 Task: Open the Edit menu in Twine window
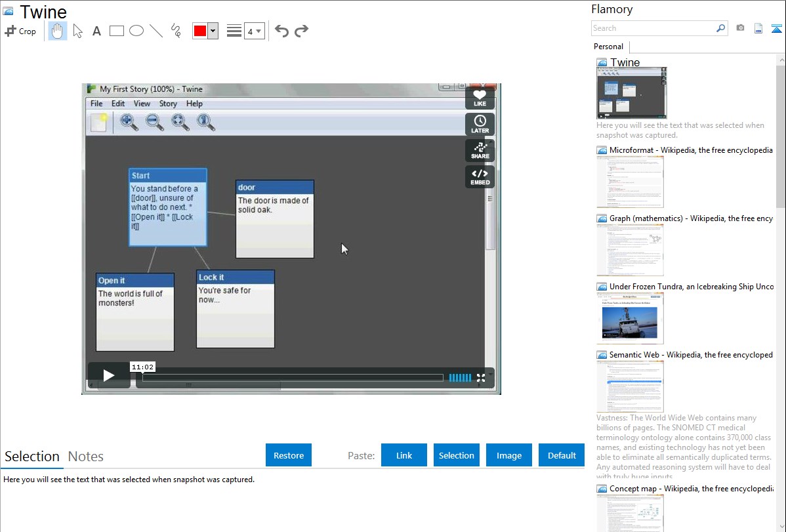pyautogui.click(x=118, y=104)
